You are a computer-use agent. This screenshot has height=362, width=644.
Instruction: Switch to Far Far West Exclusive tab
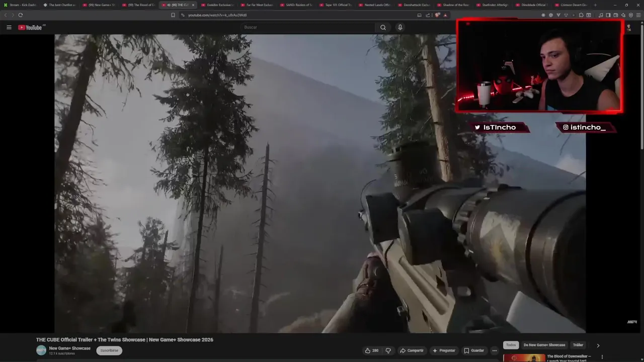click(257, 5)
